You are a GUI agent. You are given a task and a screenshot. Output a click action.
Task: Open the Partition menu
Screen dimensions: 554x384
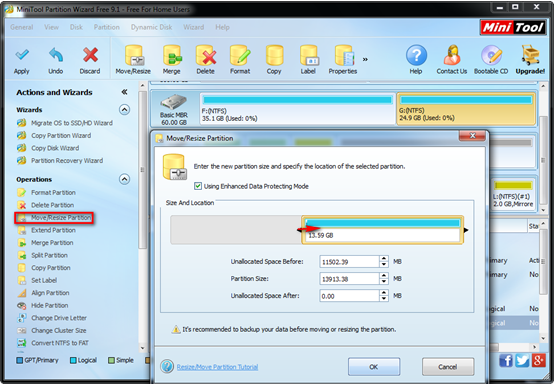[x=106, y=27]
